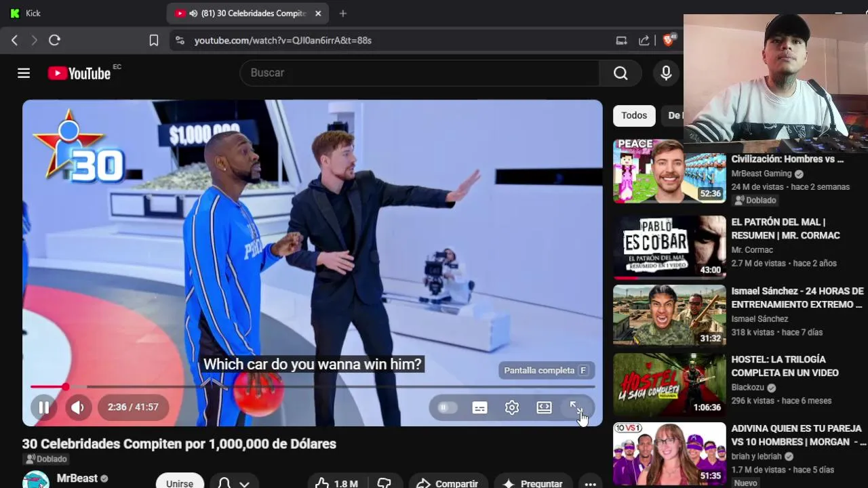
Task: Open the Blackozu channel link
Action: click(x=747, y=387)
